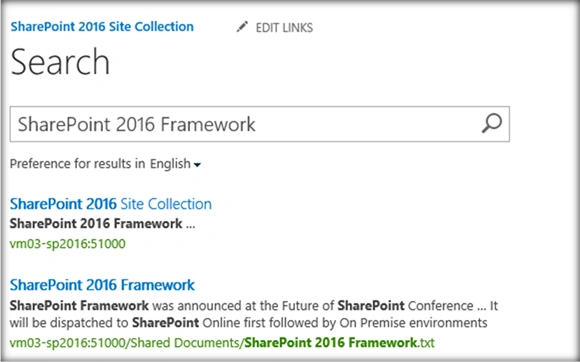Click the 'Preference for results in' label
The width and height of the screenshot is (580, 362).
(77, 163)
